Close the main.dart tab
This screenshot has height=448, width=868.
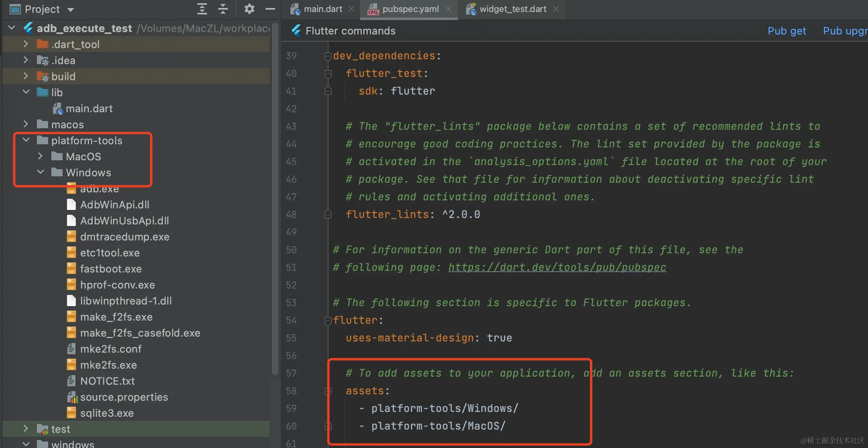coord(351,9)
